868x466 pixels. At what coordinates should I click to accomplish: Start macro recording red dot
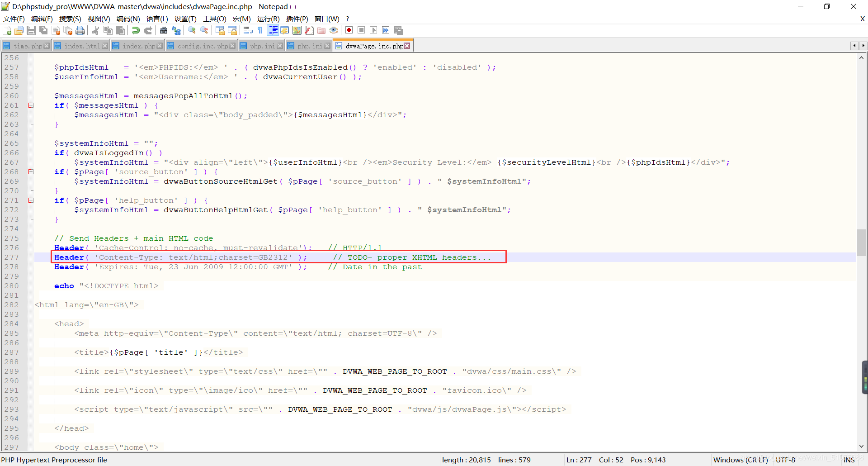click(x=349, y=30)
